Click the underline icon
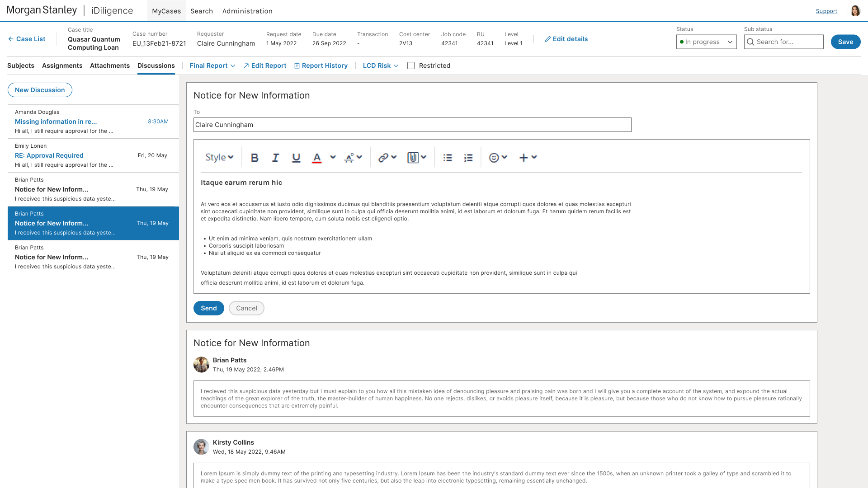The image size is (868, 488). click(x=296, y=158)
